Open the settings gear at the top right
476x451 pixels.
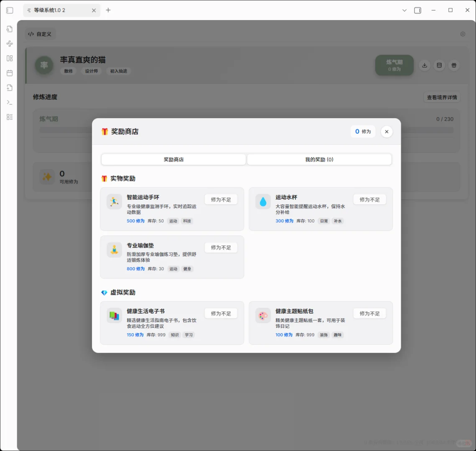pyautogui.click(x=463, y=34)
